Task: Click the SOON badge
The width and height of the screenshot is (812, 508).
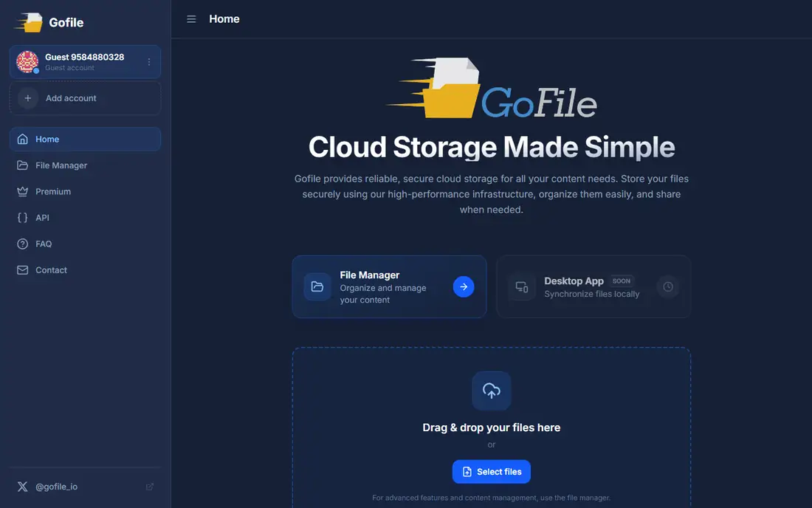Action: pos(622,281)
